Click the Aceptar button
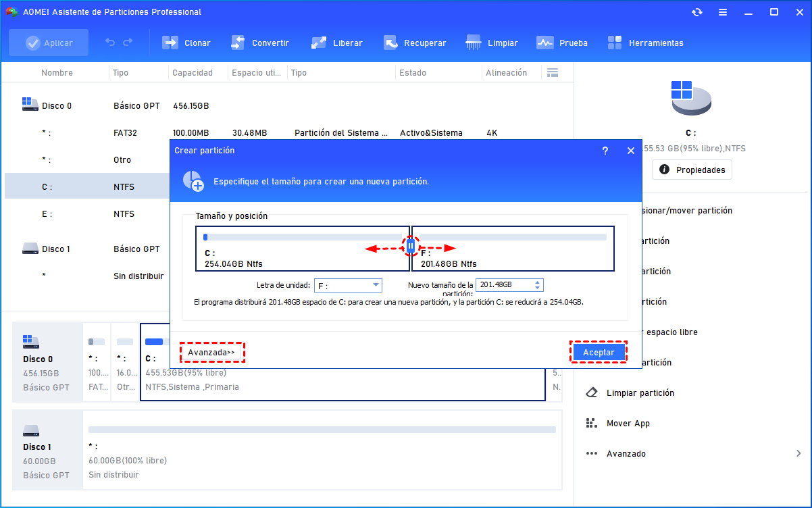This screenshot has width=812, height=508. pyautogui.click(x=599, y=352)
